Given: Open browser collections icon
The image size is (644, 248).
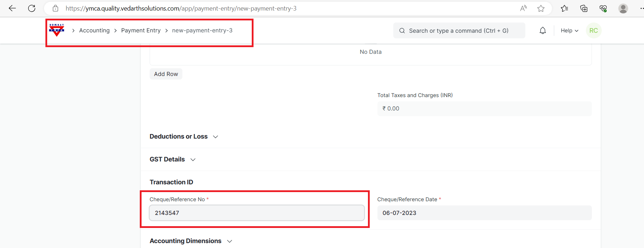Looking at the screenshot, I should tap(584, 8).
